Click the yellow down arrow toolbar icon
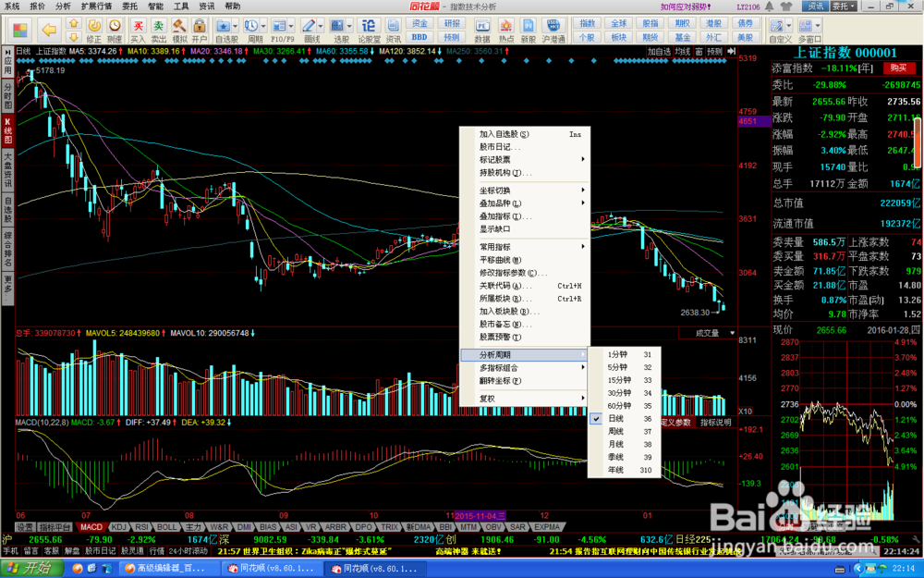The width and height of the screenshot is (924, 578). [x=74, y=37]
